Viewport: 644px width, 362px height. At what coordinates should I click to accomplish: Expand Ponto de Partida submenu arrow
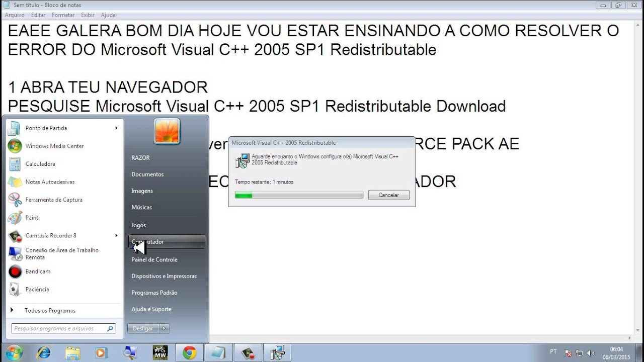point(116,128)
